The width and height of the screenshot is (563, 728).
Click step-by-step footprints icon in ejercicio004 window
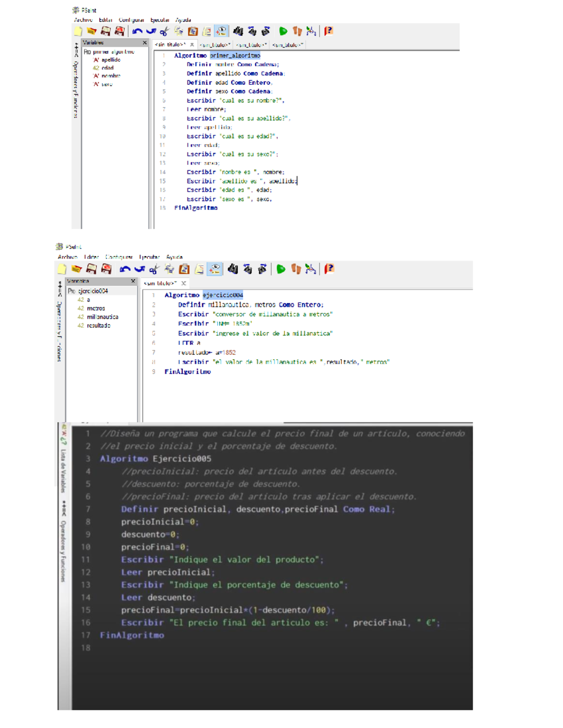click(296, 269)
